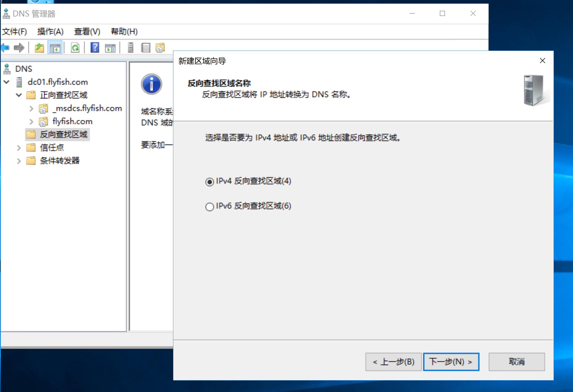Click the 取消 cancel button
Image resolution: width=573 pixels, height=392 pixels.
coord(517,362)
